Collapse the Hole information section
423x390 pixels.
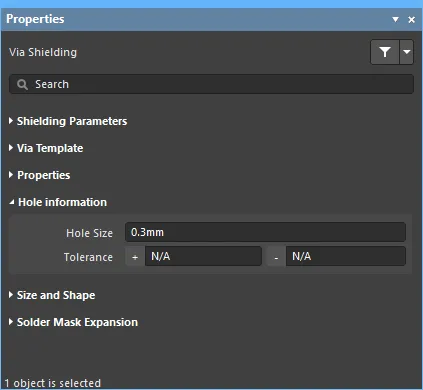11,202
